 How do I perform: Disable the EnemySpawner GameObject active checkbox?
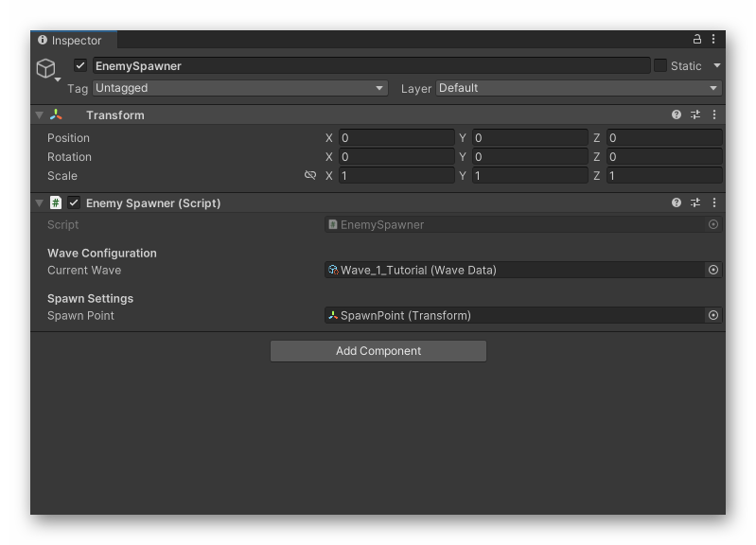tap(80, 66)
